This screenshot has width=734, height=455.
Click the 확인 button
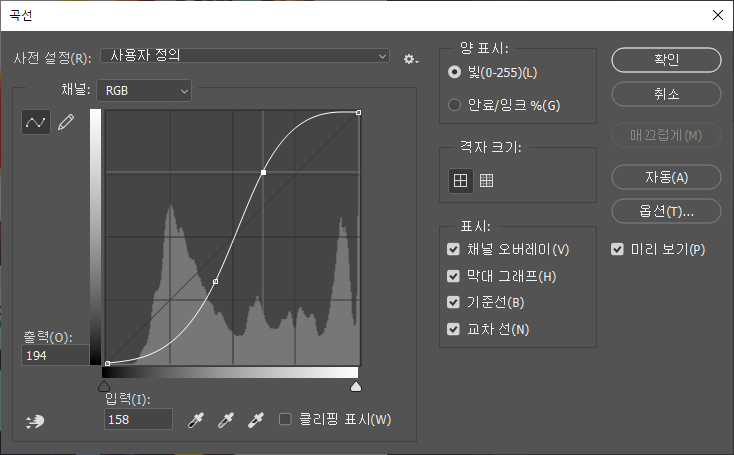click(x=666, y=60)
